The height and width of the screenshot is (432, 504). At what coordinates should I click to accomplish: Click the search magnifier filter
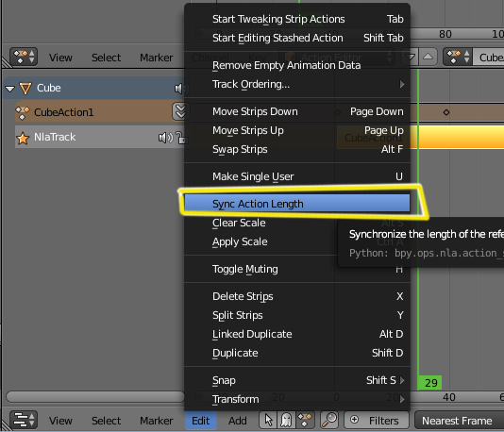(329, 420)
